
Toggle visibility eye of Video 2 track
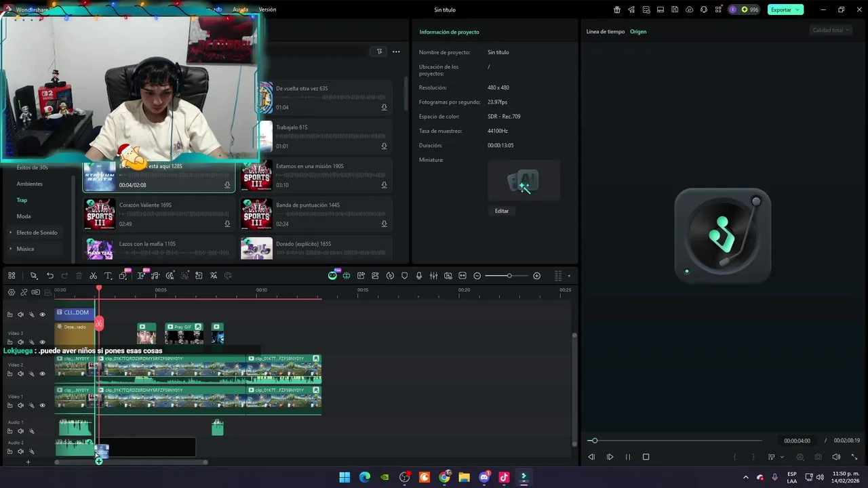(x=42, y=373)
